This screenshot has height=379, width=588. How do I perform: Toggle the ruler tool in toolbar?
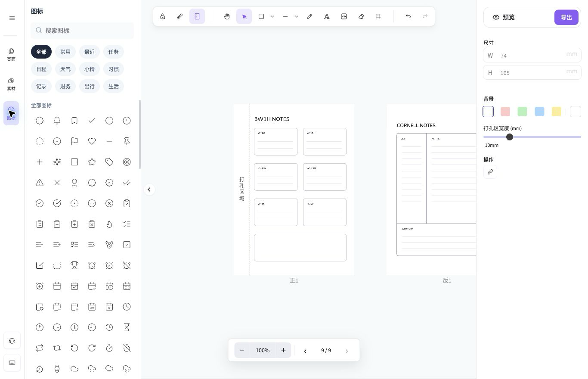click(180, 16)
